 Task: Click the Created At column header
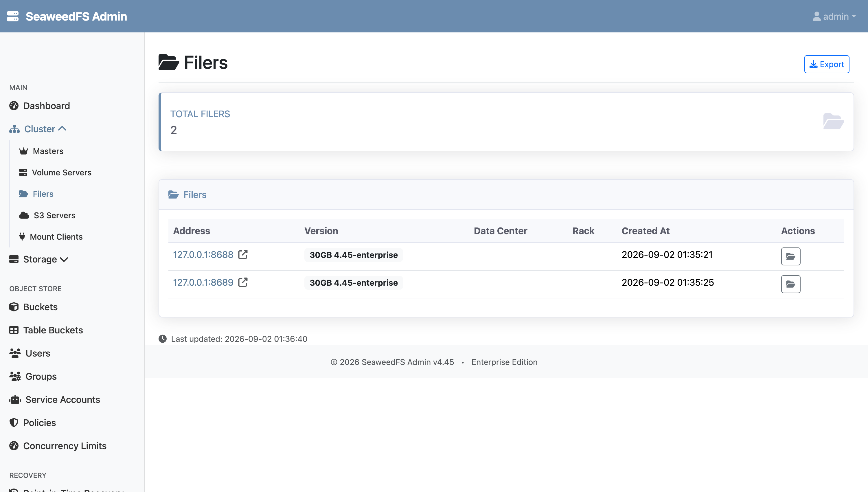point(646,231)
